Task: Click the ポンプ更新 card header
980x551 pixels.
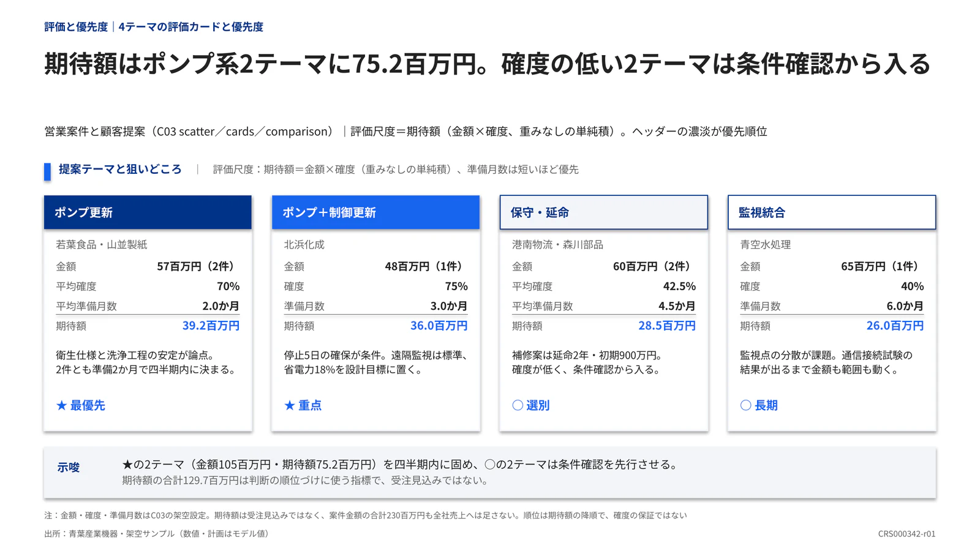Action: click(x=148, y=212)
